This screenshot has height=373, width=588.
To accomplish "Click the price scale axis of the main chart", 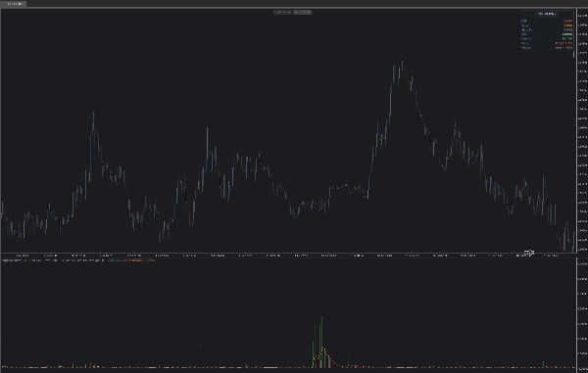I will tap(582, 131).
